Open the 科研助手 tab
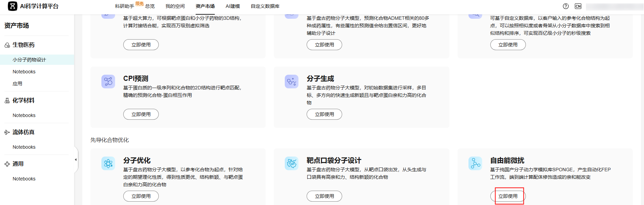Viewport: 644px width, 205px height. pos(124,6)
